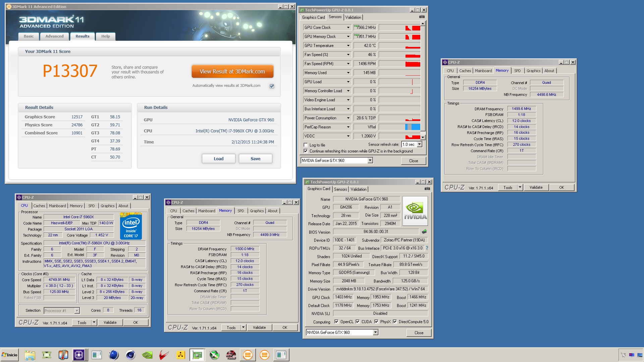This screenshot has width=644, height=362.
Task: Switch to the Advanced tab in 3DMark 11
Action: point(54,36)
